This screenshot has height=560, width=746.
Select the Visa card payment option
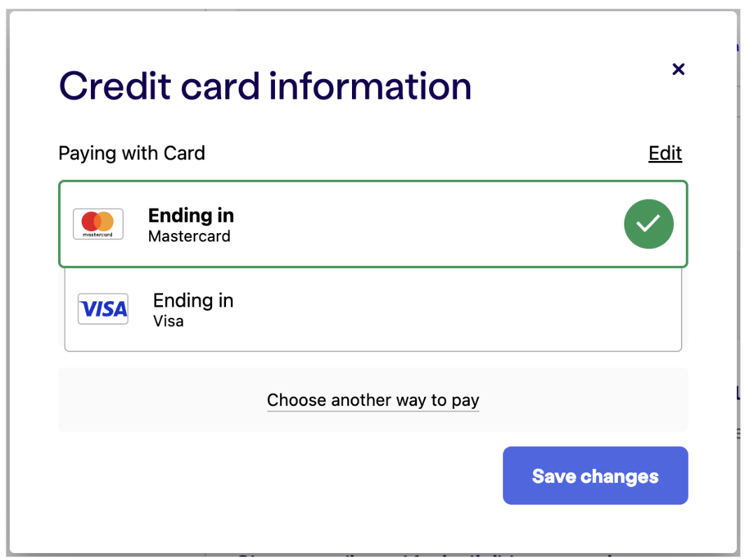(373, 309)
